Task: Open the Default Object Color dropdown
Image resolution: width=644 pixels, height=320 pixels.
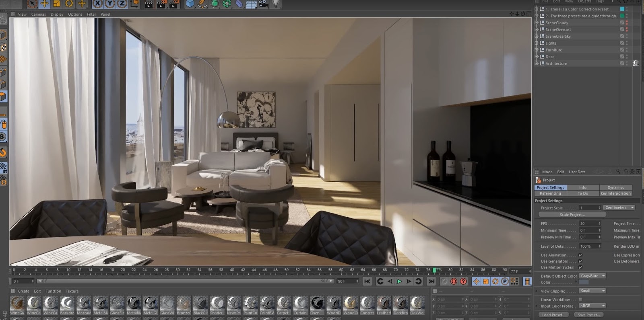Action: pos(592,276)
